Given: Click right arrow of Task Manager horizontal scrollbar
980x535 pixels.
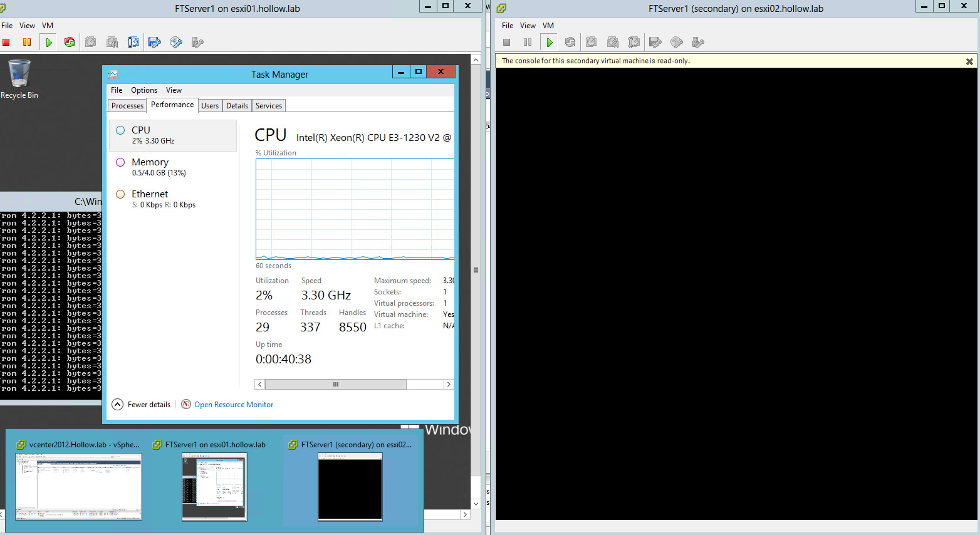Looking at the screenshot, I should click(449, 385).
